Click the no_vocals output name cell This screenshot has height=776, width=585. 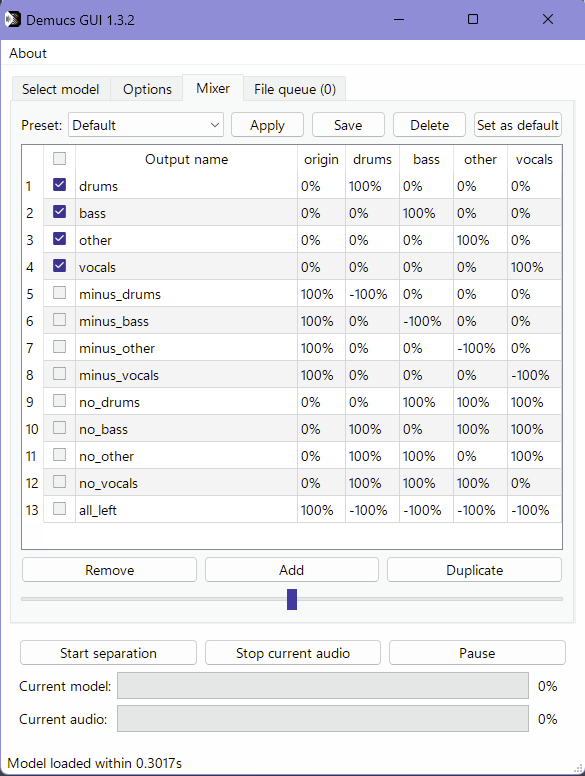coord(186,483)
